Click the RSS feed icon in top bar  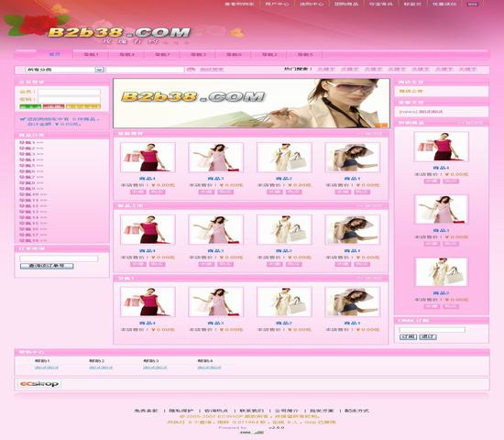(x=473, y=5)
